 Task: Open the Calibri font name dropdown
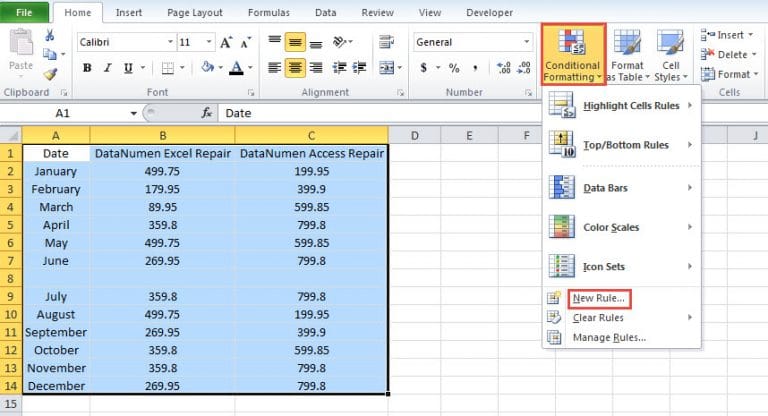coord(170,42)
